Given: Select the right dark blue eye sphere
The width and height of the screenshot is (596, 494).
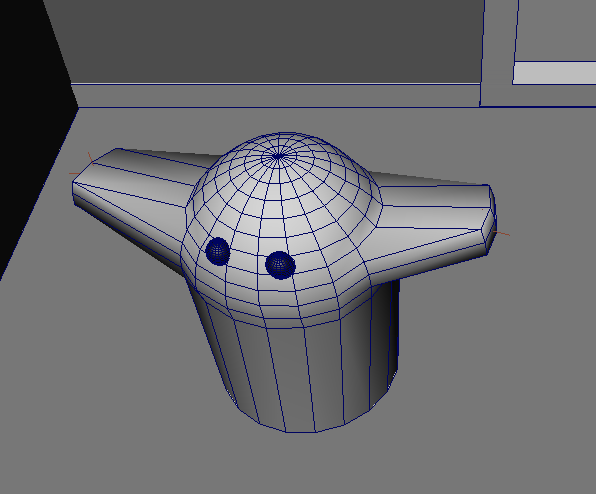Looking at the screenshot, I should click(280, 265).
